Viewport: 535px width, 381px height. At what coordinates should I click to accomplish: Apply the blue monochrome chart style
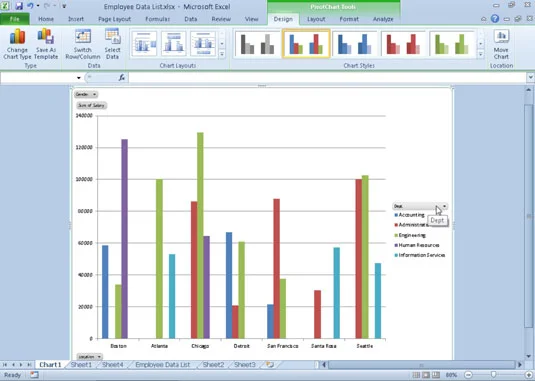point(355,44)
